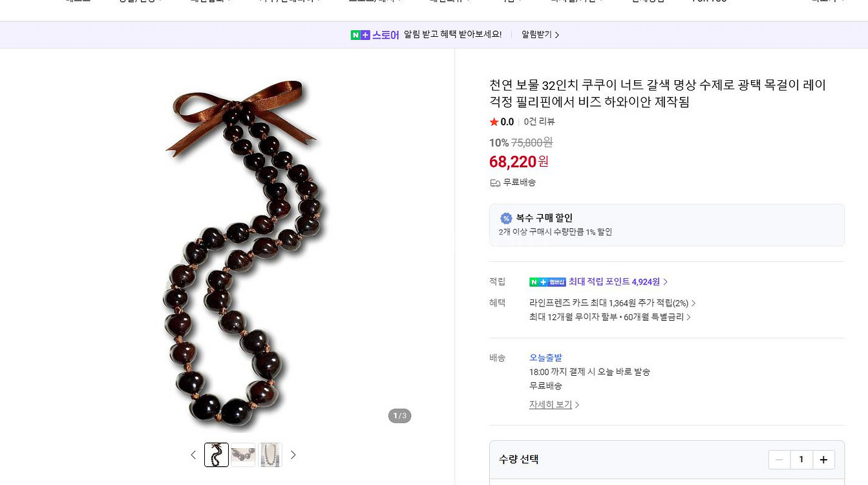Image resolution: width=868 pixels, height=485 pixels.
Task: Click the red star rating icon
Action: pyautogui.click(x=494, y=122)
